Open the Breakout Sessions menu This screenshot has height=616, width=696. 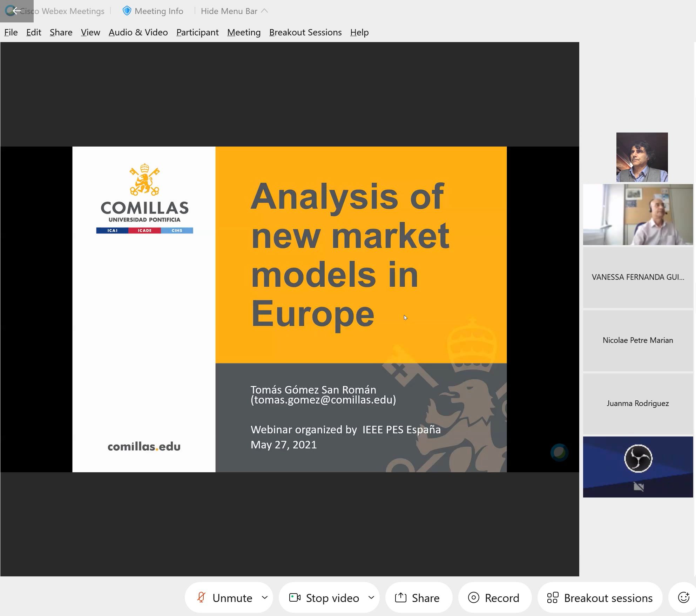click(305, 32)
